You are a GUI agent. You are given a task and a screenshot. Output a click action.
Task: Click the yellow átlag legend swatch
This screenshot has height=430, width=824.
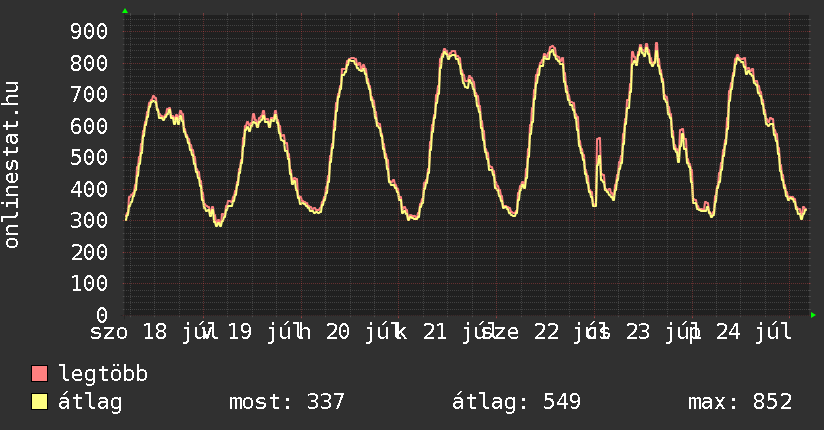(39, 402)
